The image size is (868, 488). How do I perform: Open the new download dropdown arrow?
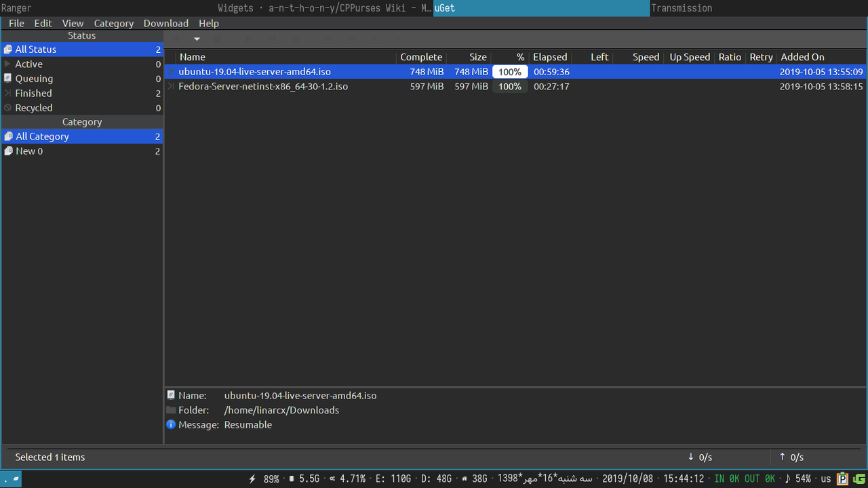pyautogui.click(x=197, y=39)
